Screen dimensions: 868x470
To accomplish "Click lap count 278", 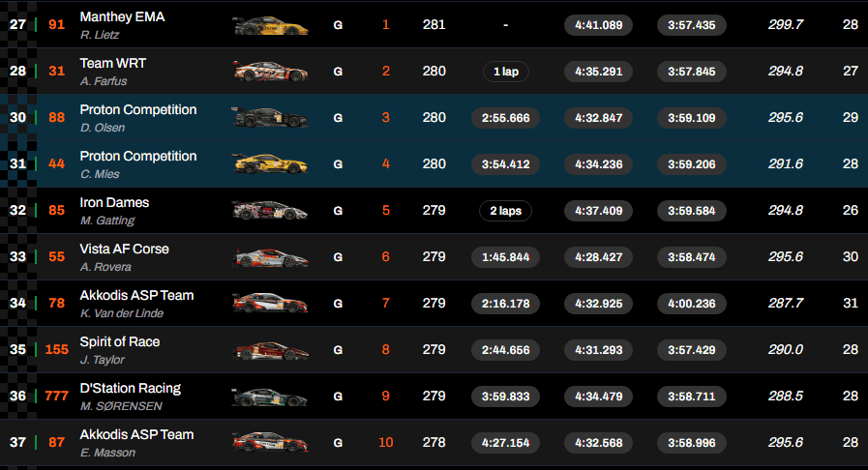I will 434,443.
